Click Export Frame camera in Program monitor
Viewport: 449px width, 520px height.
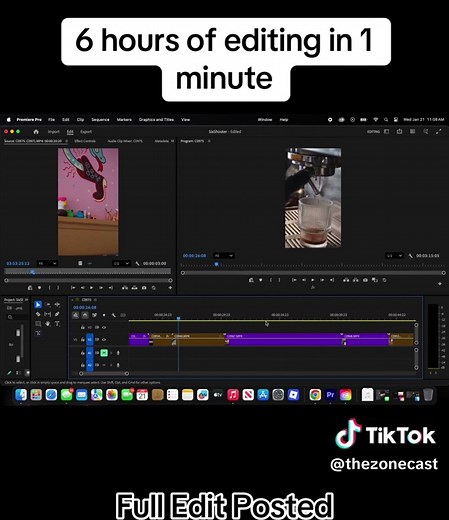[x=365, y=280]
